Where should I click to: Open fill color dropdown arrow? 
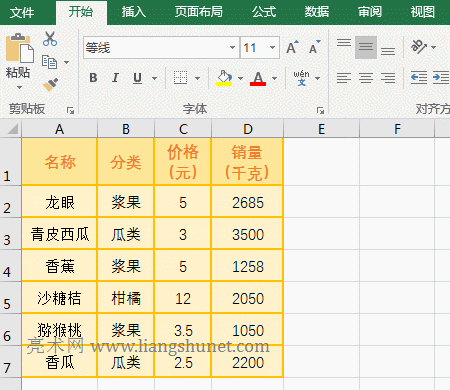coord(240,78)
